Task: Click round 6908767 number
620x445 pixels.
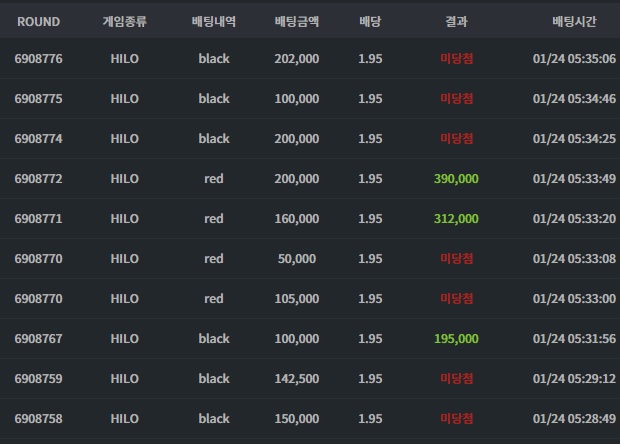Action: pos(38,339)
